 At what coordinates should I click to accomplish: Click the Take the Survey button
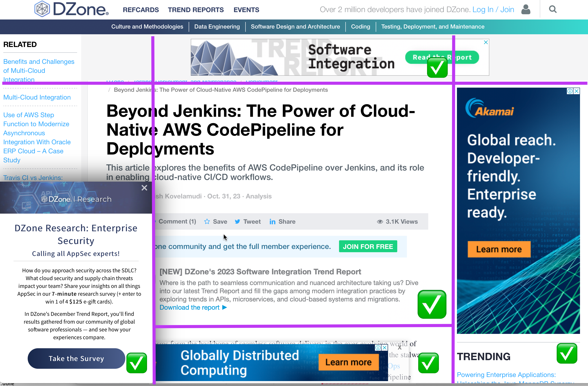point(76,358)
